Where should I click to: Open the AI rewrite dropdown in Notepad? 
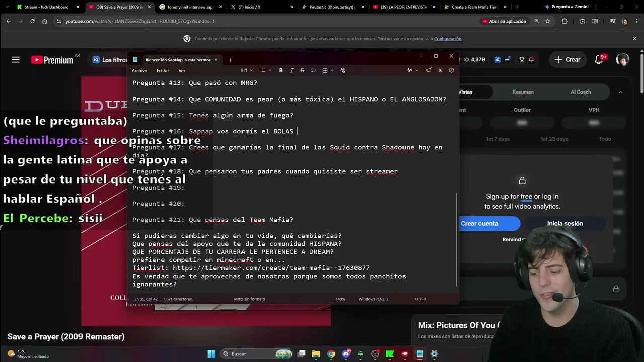412,70
